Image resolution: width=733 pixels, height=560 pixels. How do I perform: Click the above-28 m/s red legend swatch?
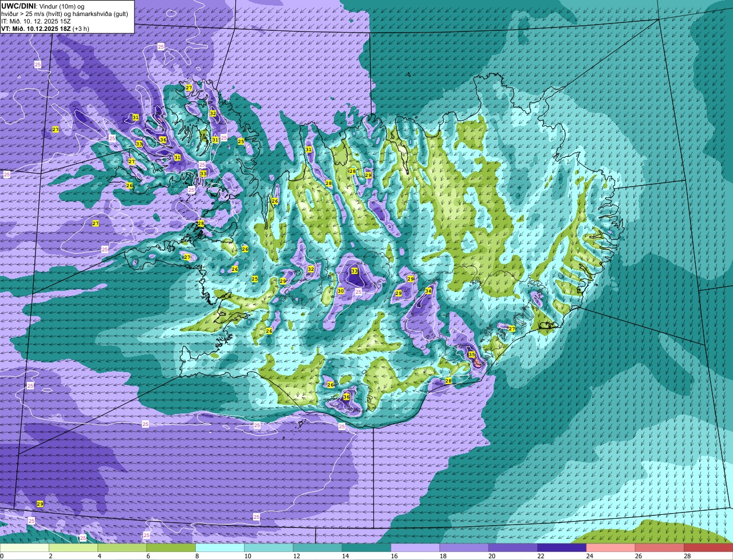708,547
